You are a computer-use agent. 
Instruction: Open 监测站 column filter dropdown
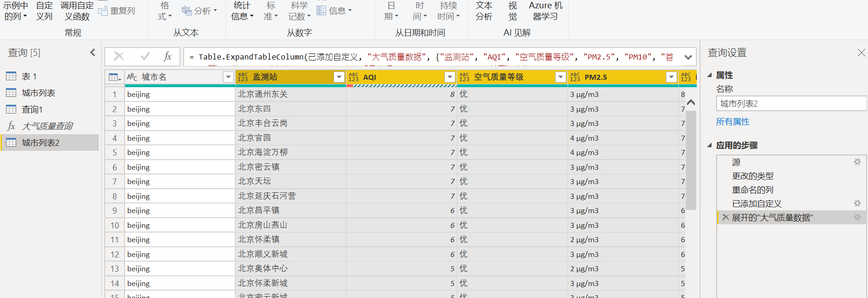pyautogui.click(x=339, y=77)
